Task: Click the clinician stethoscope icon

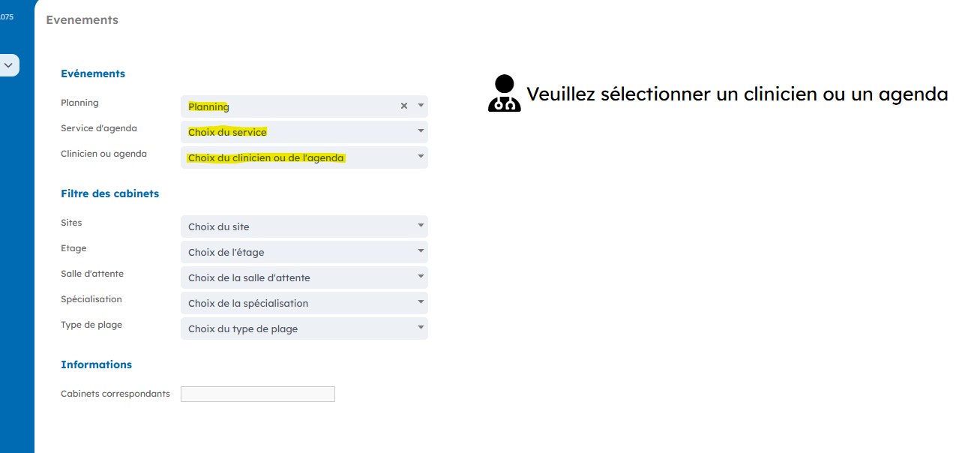Action: [504, 94]
